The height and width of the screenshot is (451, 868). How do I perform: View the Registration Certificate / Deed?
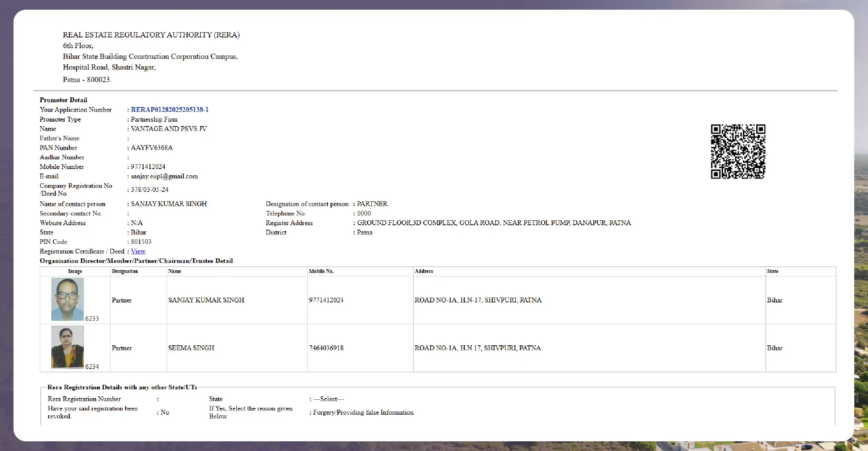[138, 251]
